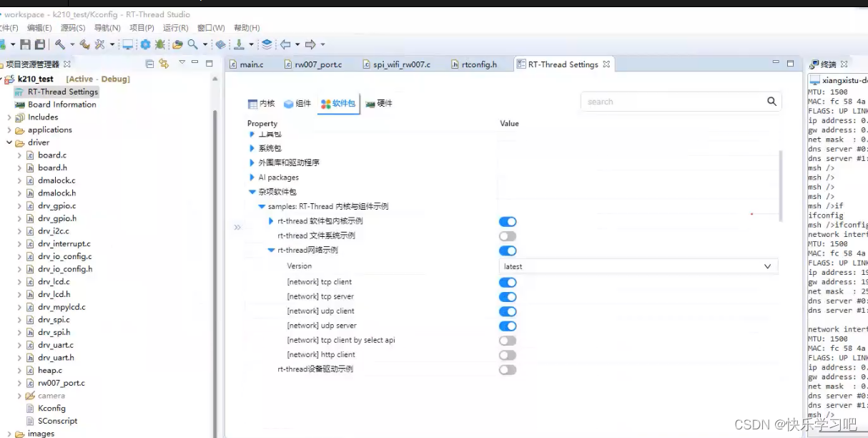Click the blue gear settings toolbar icon

[x=146, y=44]
